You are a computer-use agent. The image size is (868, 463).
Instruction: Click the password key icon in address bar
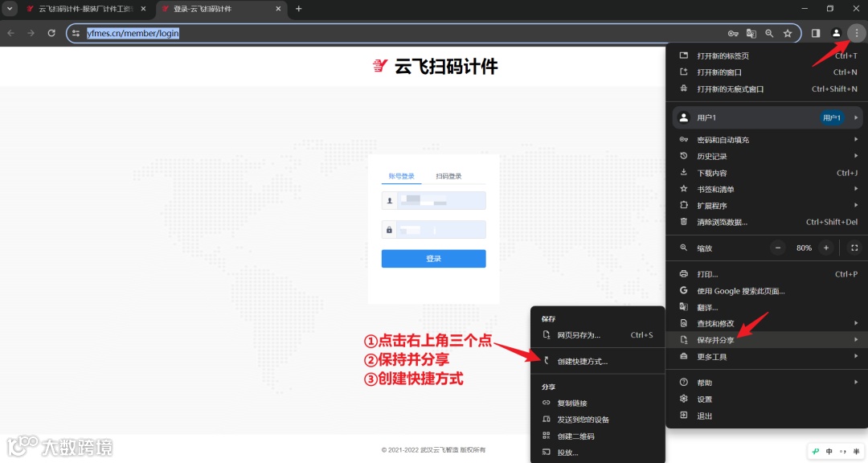(732, 33)
